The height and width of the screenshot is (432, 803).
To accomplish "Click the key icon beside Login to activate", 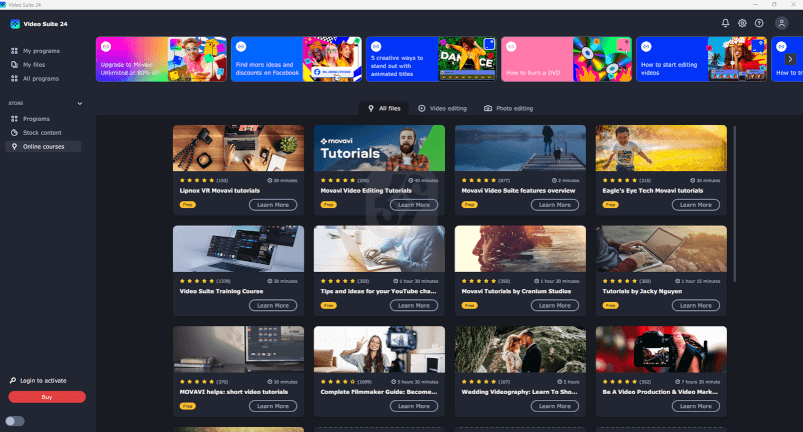I will tap(13, 380).
